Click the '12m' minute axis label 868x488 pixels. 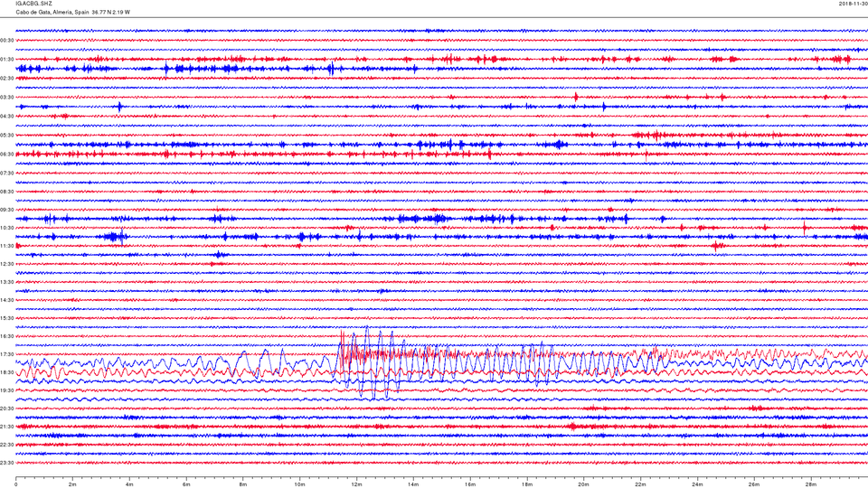[x=356, y=484]
